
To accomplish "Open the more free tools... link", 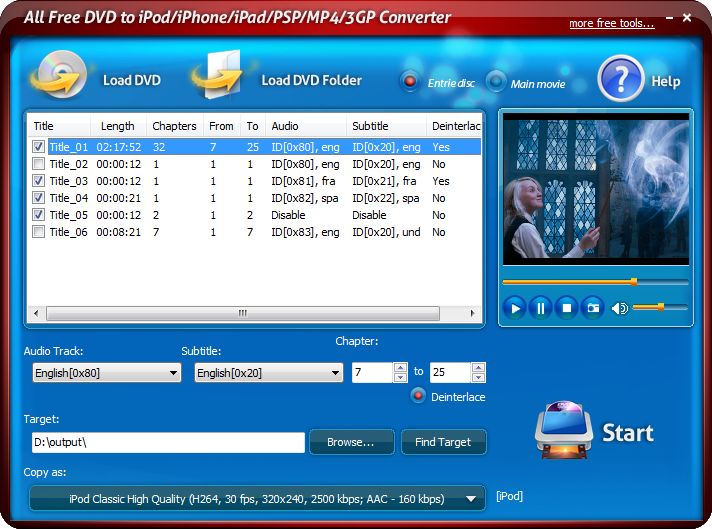I will pyautogui.click(x=612, y=23).
